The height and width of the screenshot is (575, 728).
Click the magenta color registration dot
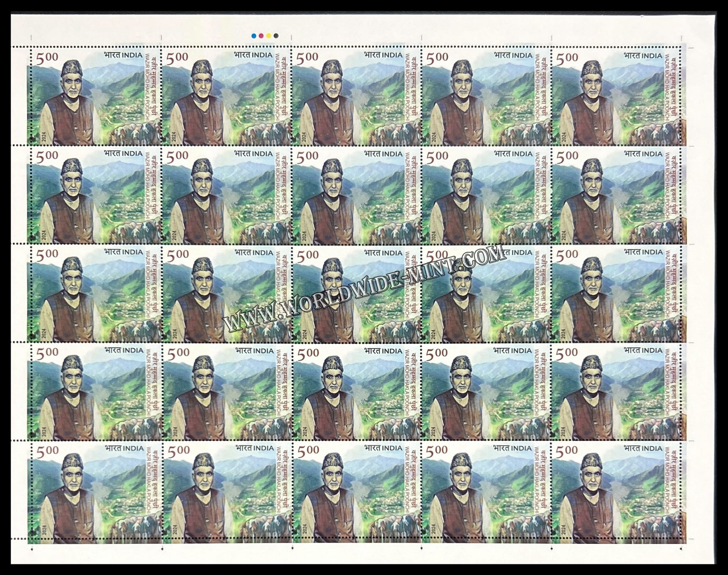261,36
